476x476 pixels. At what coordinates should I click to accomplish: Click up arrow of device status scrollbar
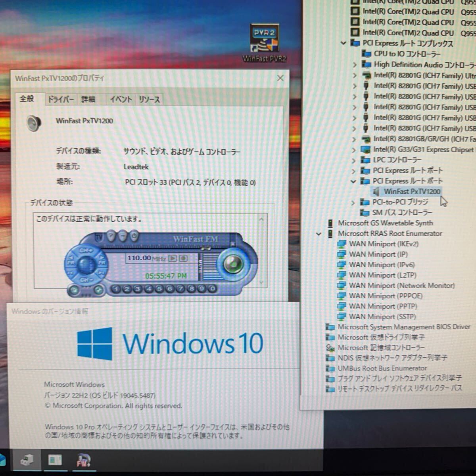pos(261,219)
